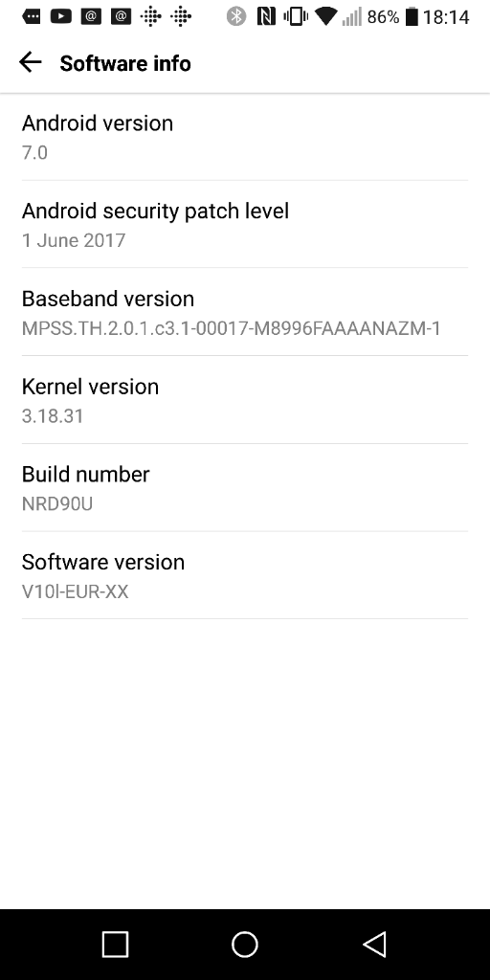Screen dimensions: 490x980
Task: Tap the NFC status icon
Action: (266, 17)
